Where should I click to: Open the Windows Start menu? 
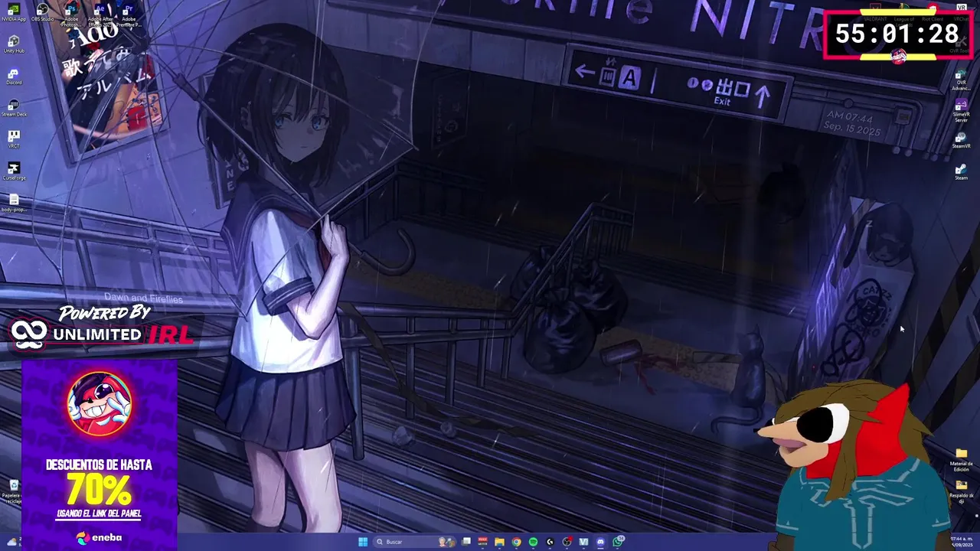[x=363, y=542]
